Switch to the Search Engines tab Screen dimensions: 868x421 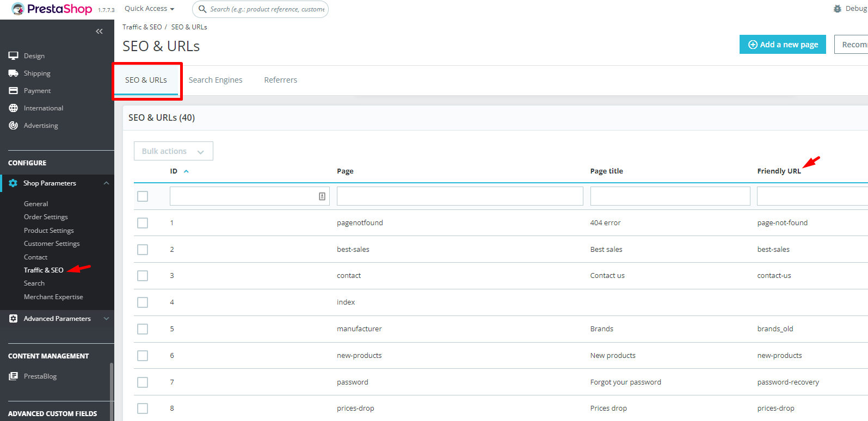(216, 80)
